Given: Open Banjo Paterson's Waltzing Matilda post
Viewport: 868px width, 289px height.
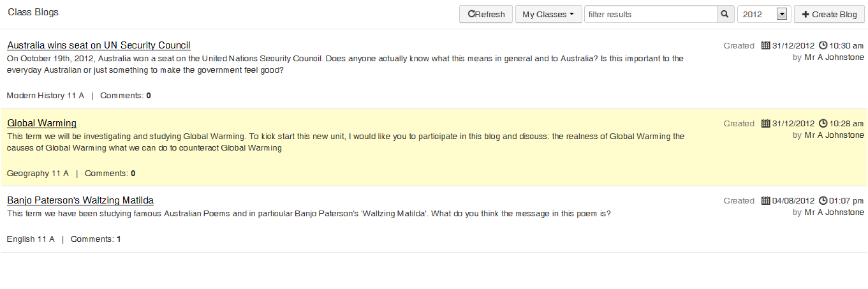Looking at the screenshot, I should (x=80, y=200).
